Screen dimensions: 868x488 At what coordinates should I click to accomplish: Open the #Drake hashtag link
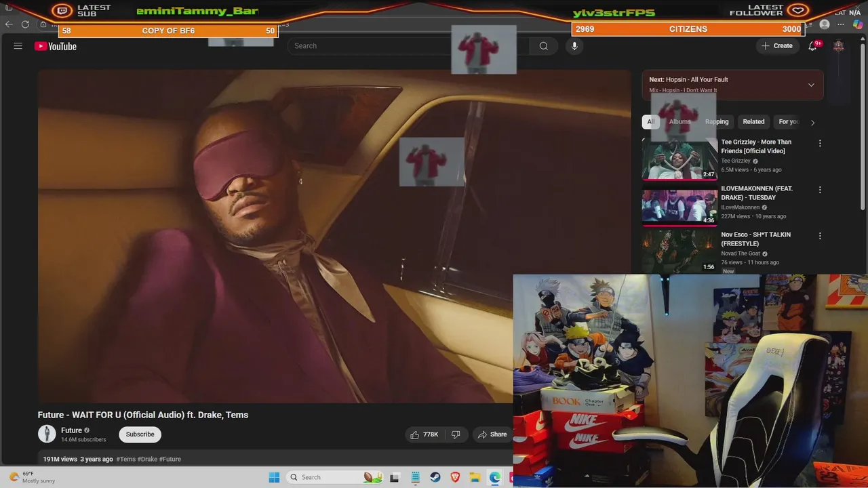tap(147, 459)
